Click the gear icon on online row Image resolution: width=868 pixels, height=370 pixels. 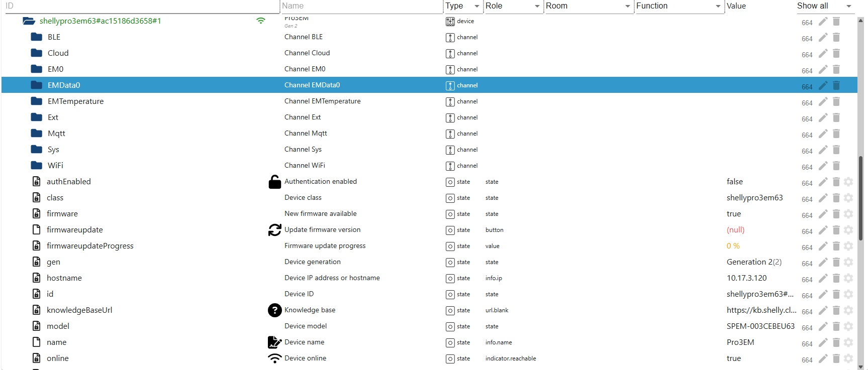coord(848,358)
